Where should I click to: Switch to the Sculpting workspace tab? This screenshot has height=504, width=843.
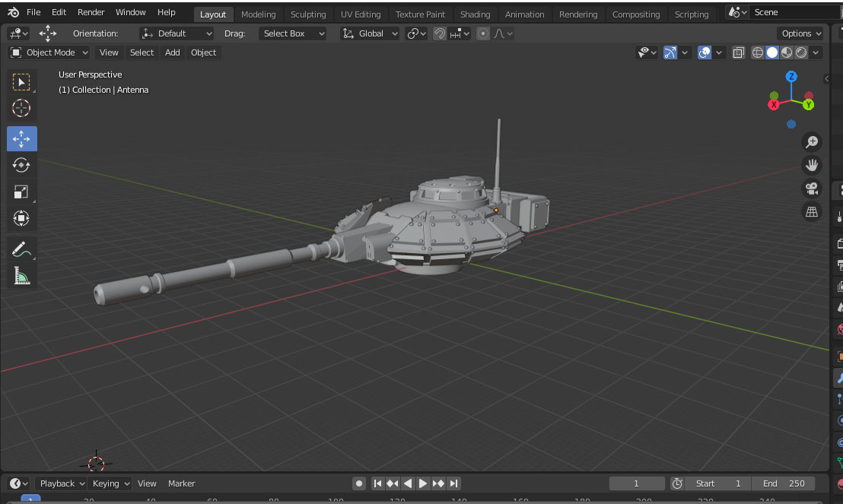308,14
